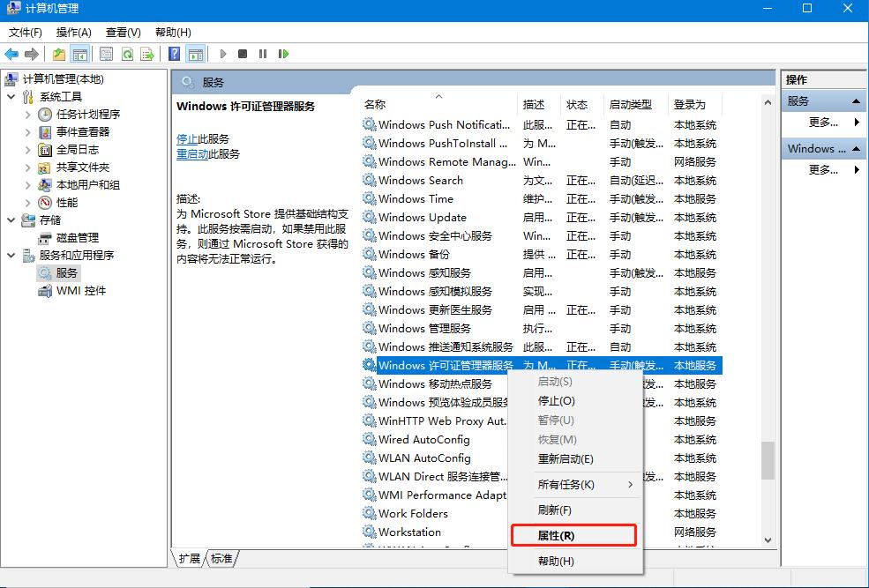This screenshot has width=869, height=588.
Task: Click the export list toolbar icon
Action: pyautogui.click(x=149, y=54)
